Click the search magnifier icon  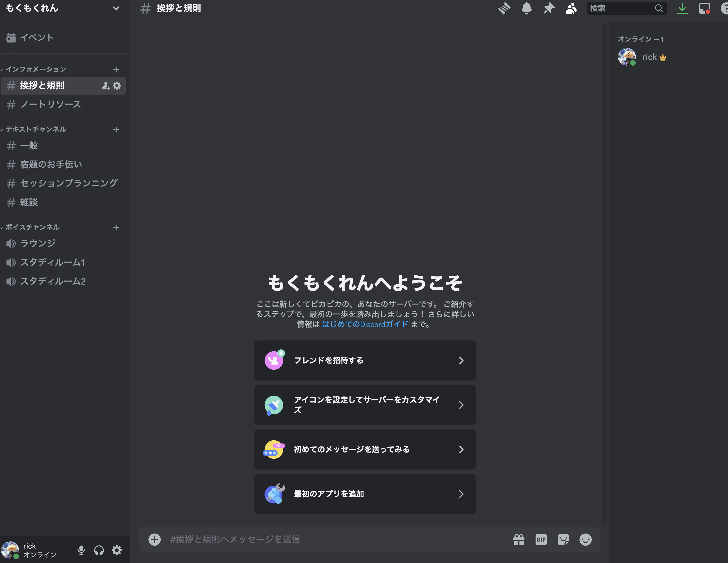coord(658,8)
